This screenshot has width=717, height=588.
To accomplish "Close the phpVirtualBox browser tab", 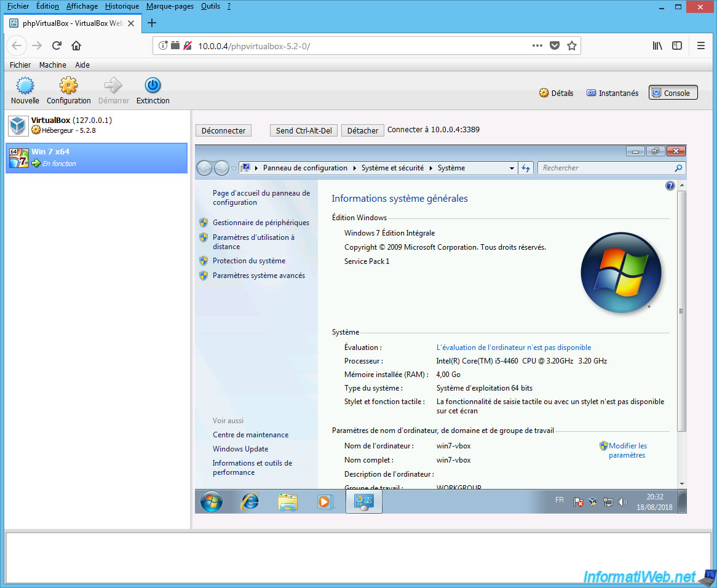I will [x=131, y=23].
